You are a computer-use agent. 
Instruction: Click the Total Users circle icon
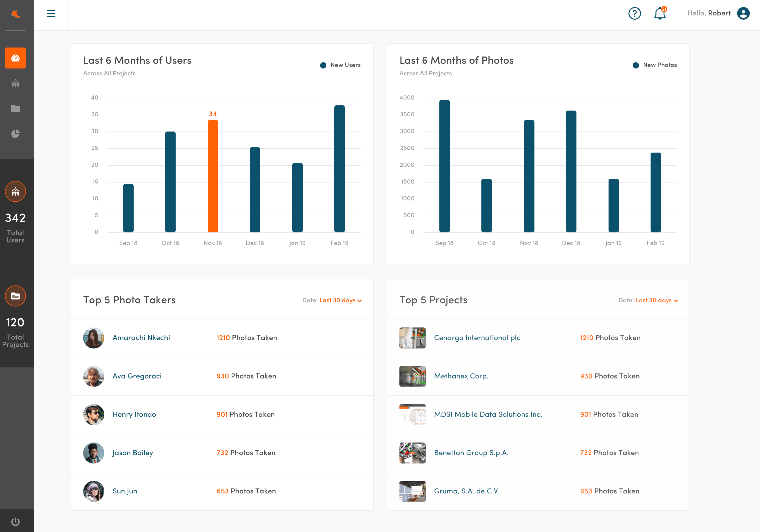[16, 191]
